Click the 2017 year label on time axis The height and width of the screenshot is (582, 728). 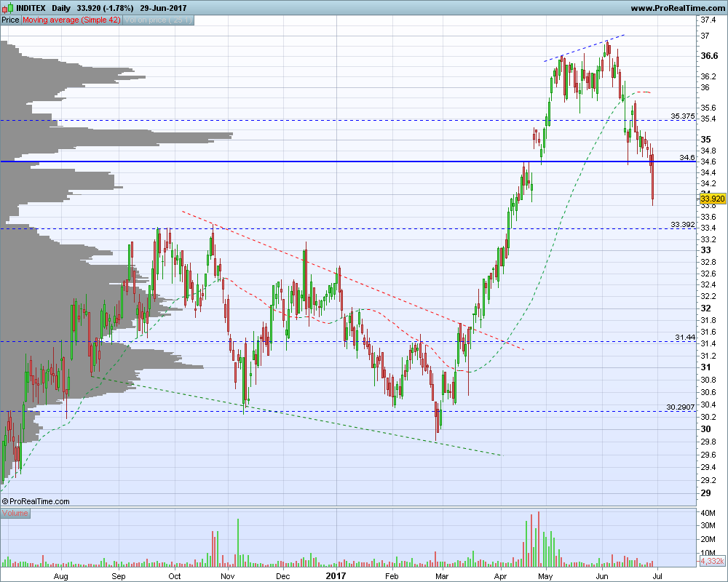[x=336, y=576]
